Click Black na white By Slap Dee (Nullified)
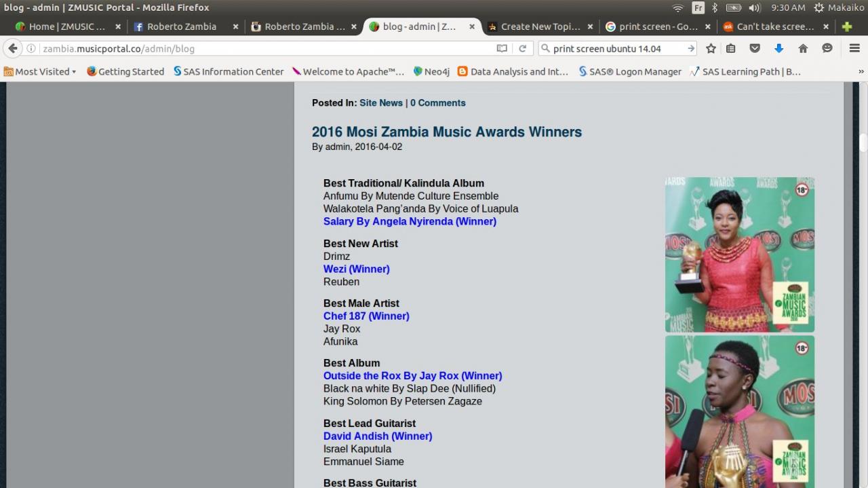Image resolution: width=868 pixels, height=488 pixels. (x=410, y=388)
